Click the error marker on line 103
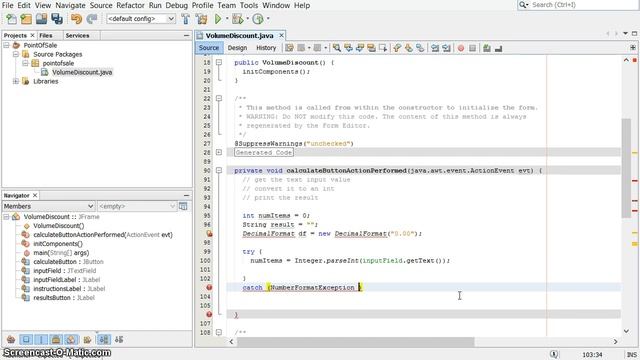Image resolution: width=640 pixels, height=360 pixels. click(x=209, y=287)
